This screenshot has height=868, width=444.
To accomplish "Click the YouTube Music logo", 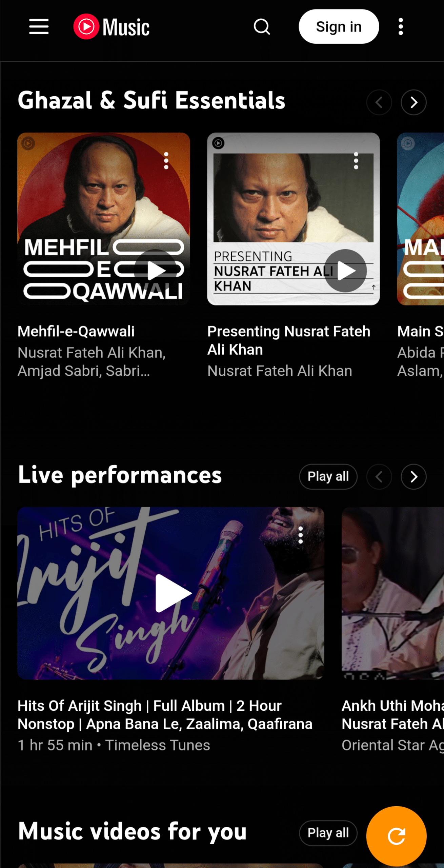I will [x=112, y=26].
